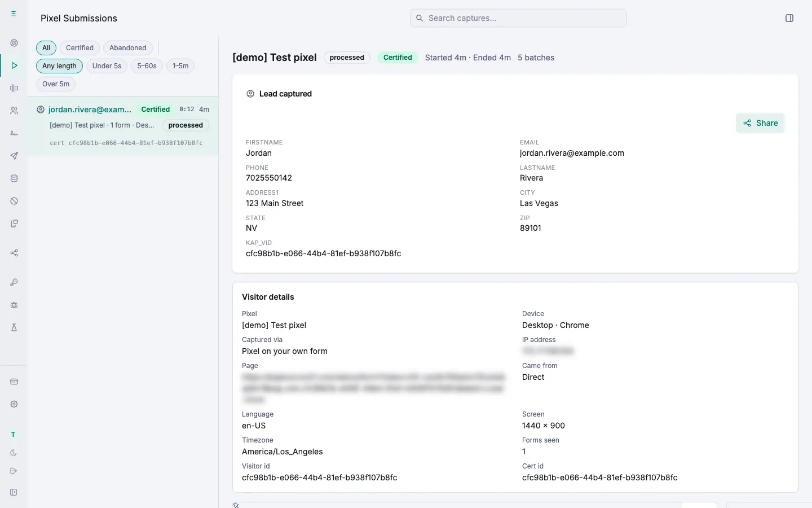This screenshot has width=812, height=508.
Task: Click the green T avatar in sidebar
Action: pos(13,435)
